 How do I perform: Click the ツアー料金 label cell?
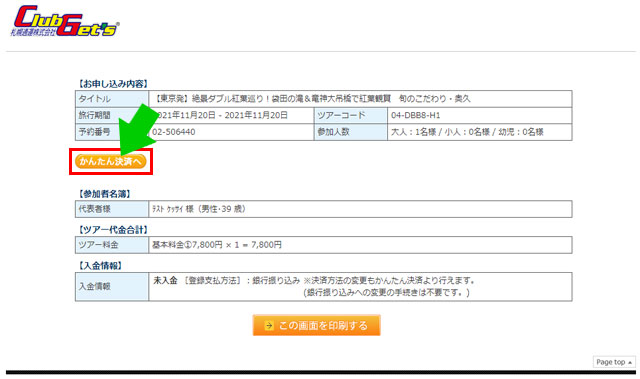[x=112, y=245]
